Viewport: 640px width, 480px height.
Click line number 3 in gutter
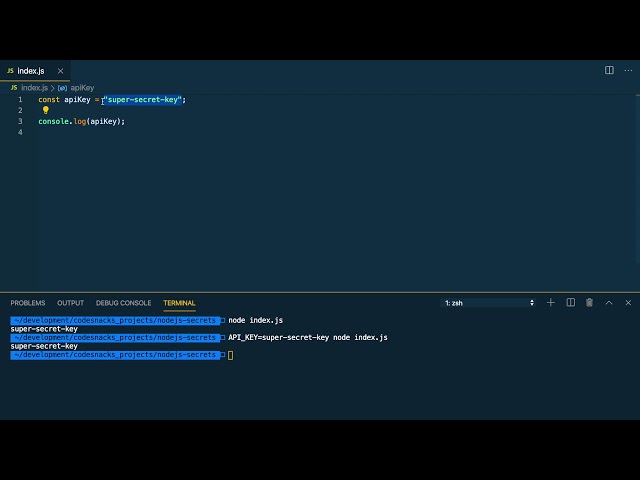20,121
